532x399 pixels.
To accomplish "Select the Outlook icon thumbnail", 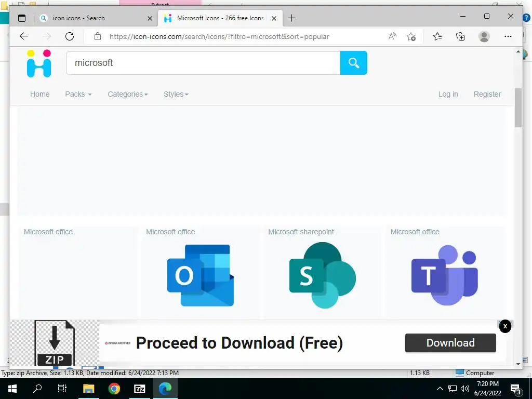I will pos(201,275).
